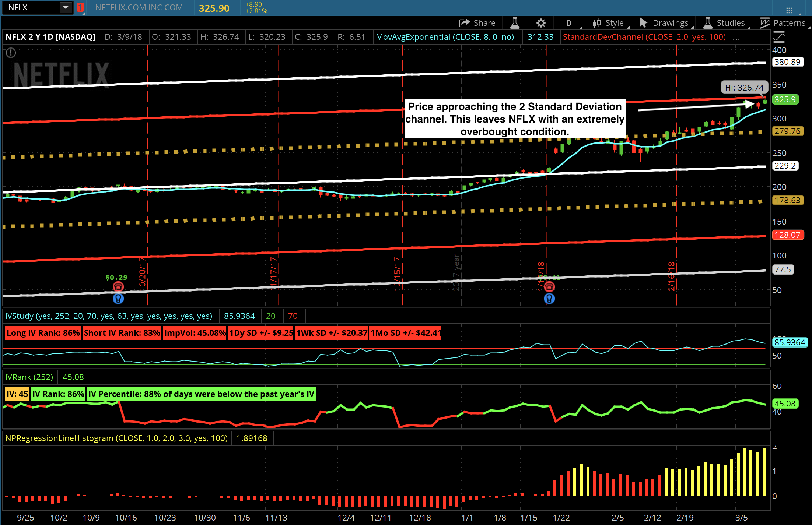Screen dimensions: 812x525
Task: Click the 77.5 price axis bubble
Action: (x=783, y=269)
